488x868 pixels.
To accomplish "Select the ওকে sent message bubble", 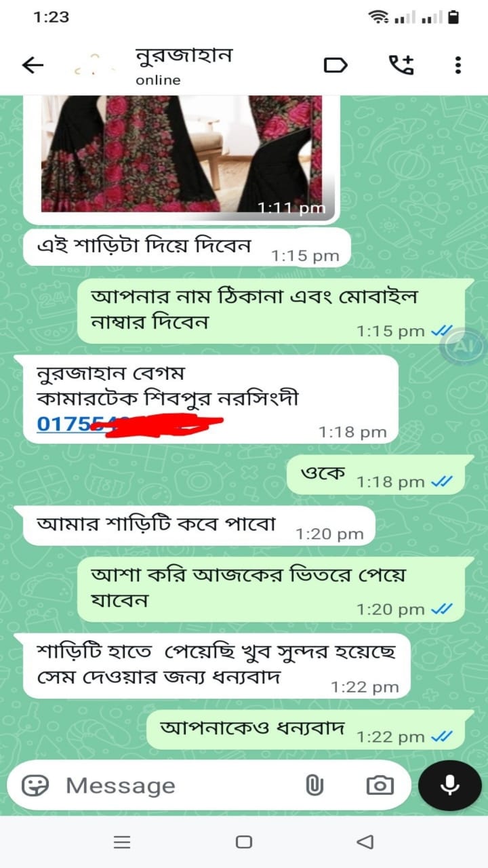I will 380,475.
